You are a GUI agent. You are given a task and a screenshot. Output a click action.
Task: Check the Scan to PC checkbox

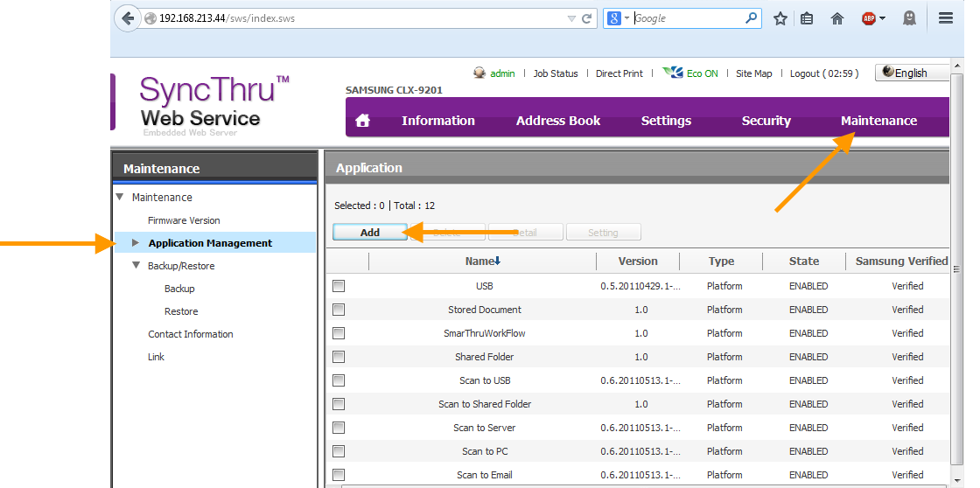pos(339,451)
